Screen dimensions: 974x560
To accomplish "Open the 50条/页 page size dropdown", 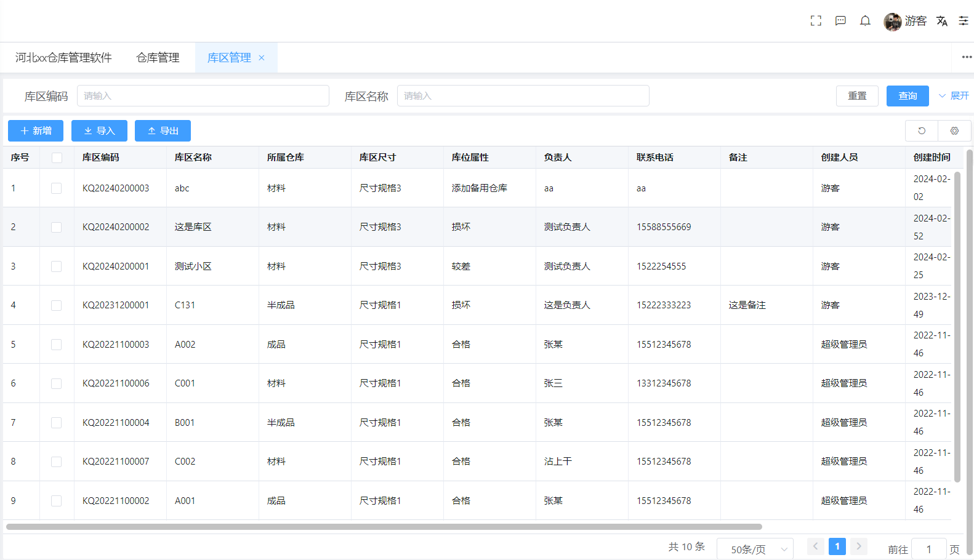I will pyautogui.click(x=755, y=550).
